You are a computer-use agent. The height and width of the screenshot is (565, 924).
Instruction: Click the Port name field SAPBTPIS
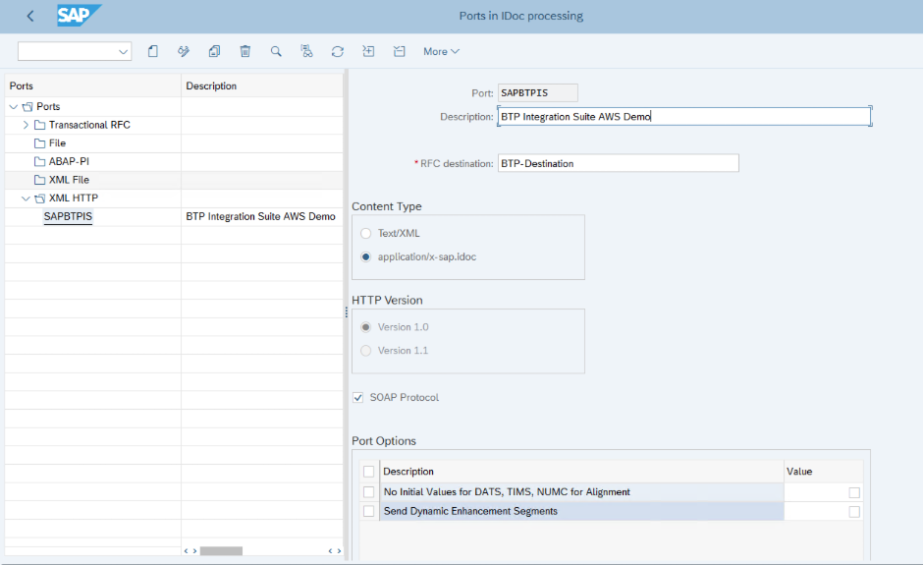pos(537,93)
